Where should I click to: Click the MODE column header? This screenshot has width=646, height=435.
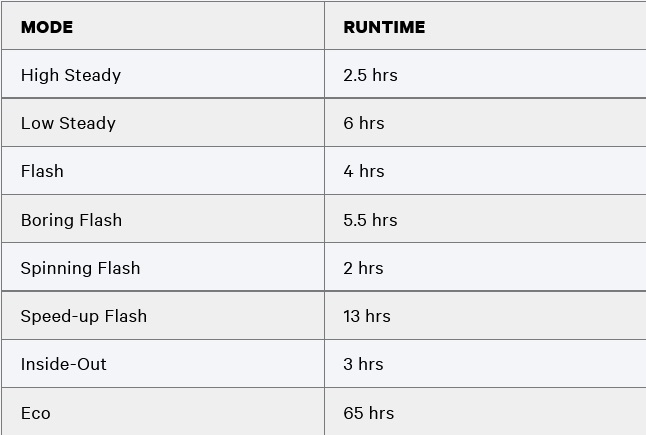click(x=163, y=26)
